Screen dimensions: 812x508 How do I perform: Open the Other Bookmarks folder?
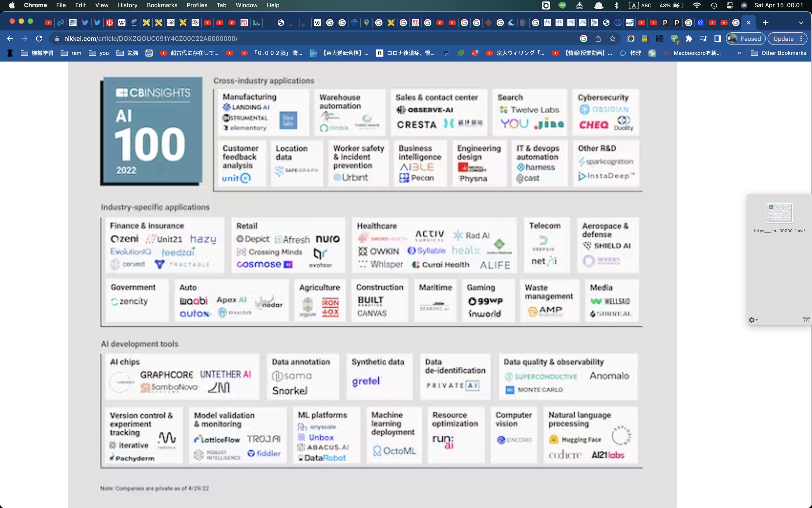pyautogui.click(x=778, y=53)
